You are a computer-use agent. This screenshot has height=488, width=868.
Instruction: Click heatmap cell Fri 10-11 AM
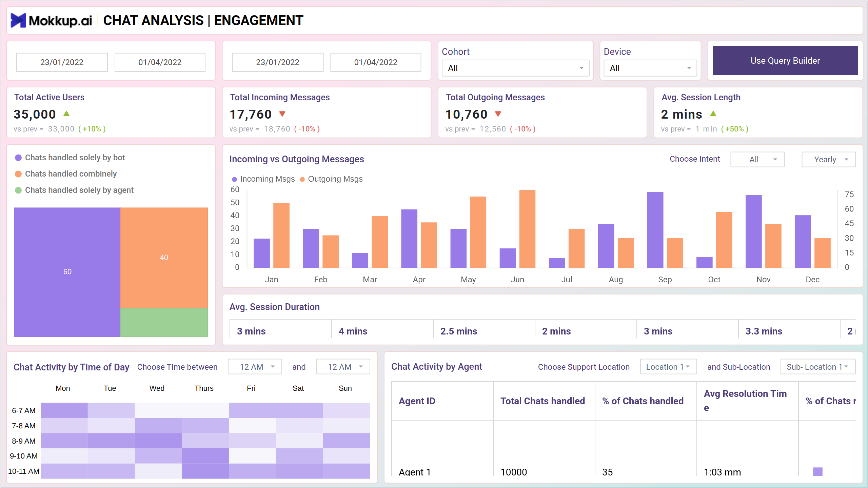pos(253,471)
